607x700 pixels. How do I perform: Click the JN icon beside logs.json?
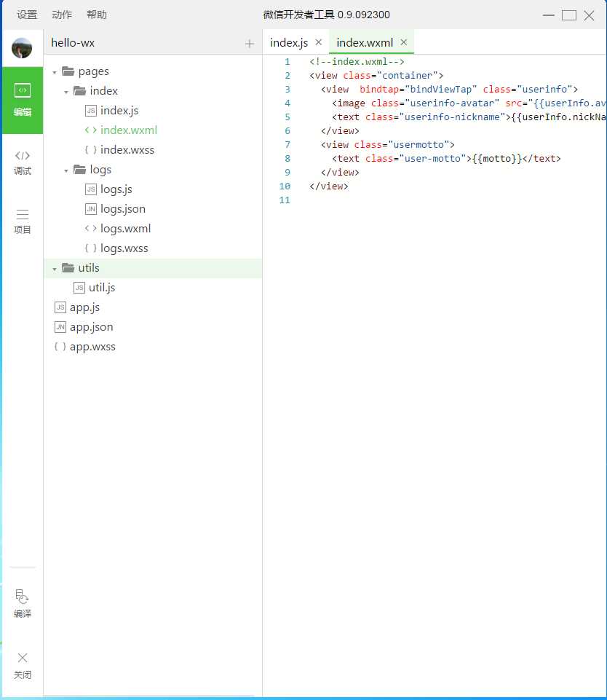91,208
